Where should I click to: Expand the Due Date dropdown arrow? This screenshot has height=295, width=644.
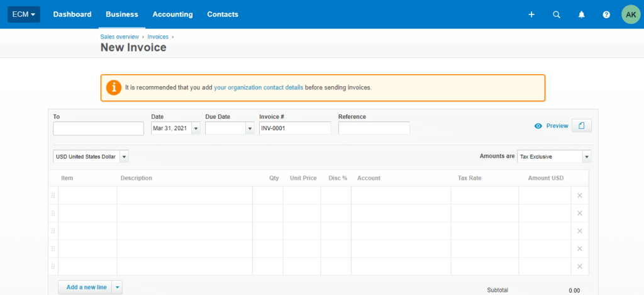[x=249, y=128]
